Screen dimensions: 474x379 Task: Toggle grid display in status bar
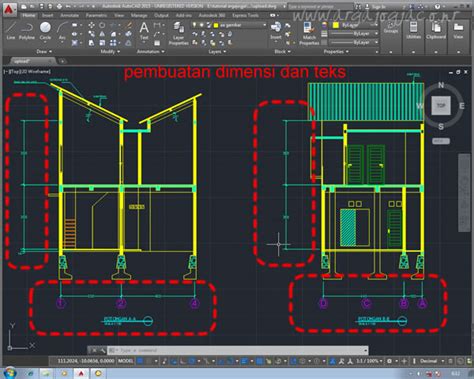140,361
